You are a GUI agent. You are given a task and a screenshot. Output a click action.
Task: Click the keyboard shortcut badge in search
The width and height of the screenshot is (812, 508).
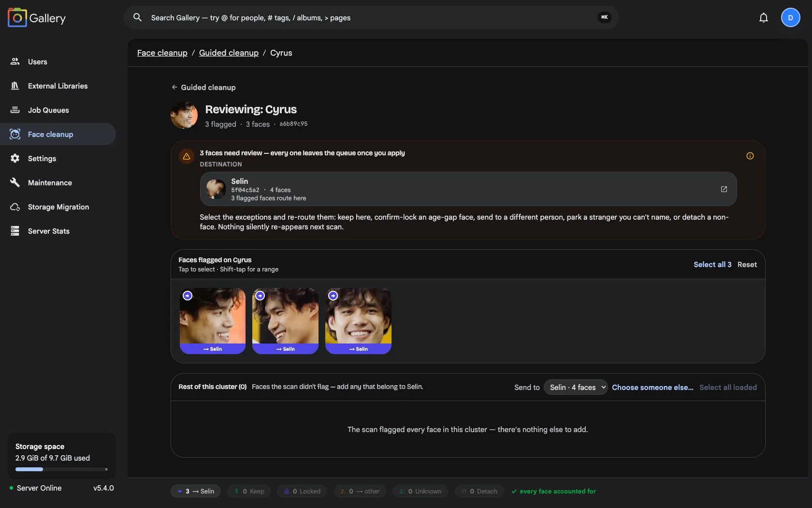pyautogui.click(x=605, y=17)
